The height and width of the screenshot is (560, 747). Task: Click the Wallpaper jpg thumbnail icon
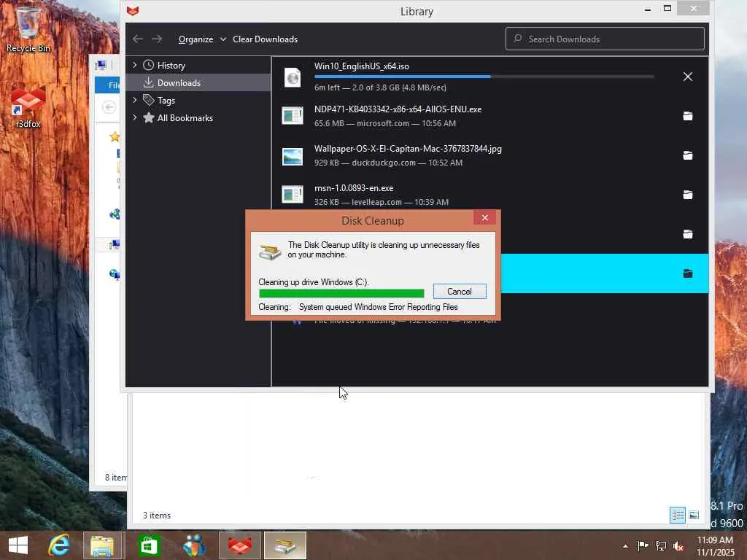tap(293, 156)
